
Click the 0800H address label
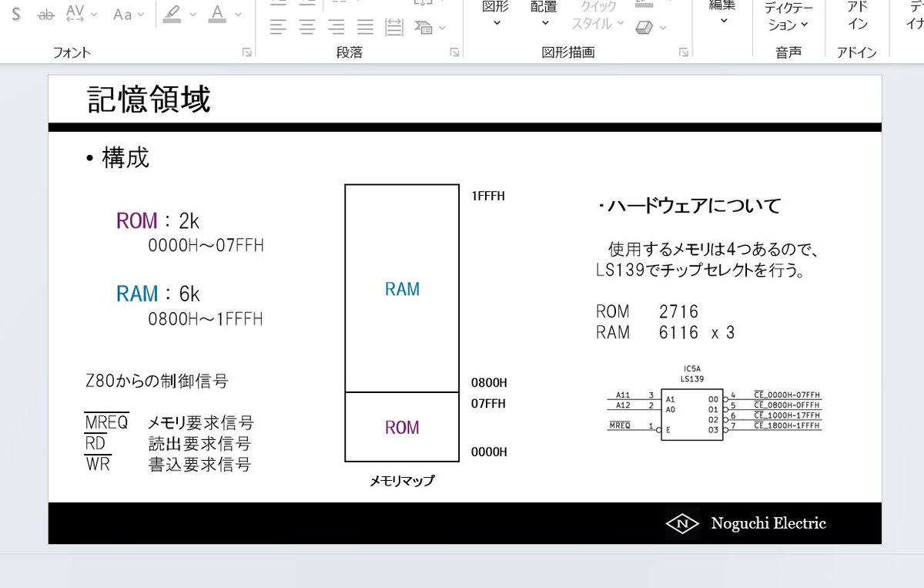click(489, 382)
